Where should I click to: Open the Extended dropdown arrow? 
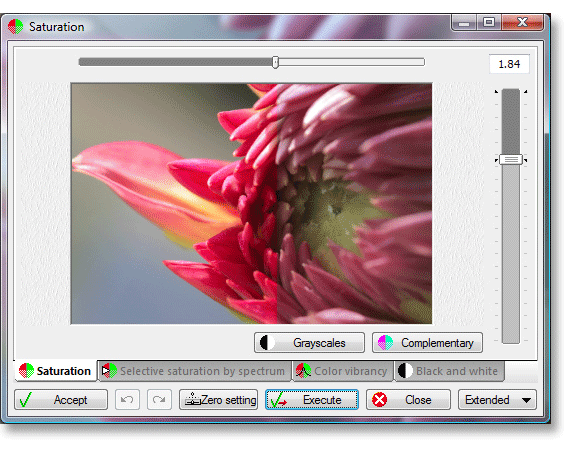(526, 400)
